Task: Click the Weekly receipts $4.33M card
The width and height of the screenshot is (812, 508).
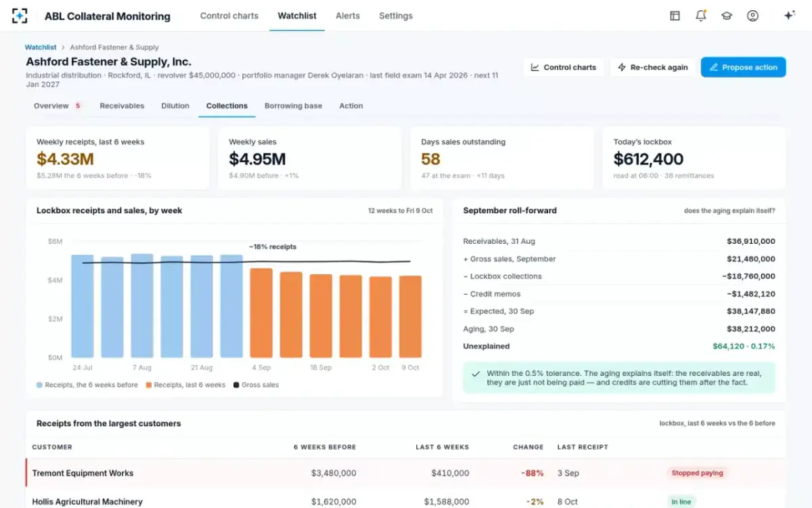Action: 118,158
